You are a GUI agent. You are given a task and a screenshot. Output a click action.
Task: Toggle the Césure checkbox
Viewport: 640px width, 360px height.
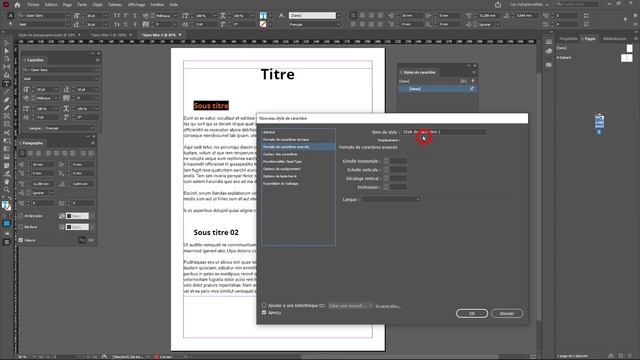point(21,240)
